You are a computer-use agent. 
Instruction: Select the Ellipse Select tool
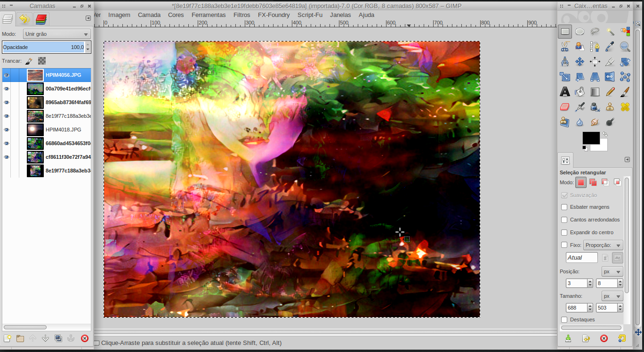pos(580,32)
